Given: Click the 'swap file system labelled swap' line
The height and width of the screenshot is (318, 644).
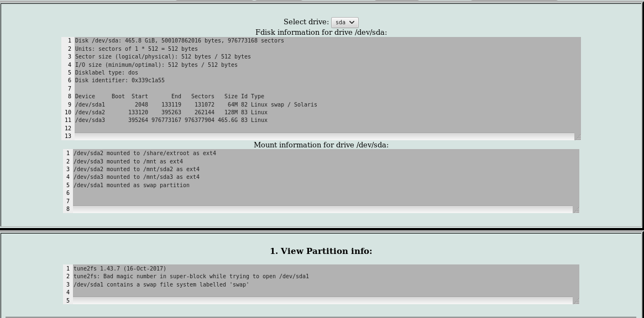Looking at the screenshot, I should 161,285.
